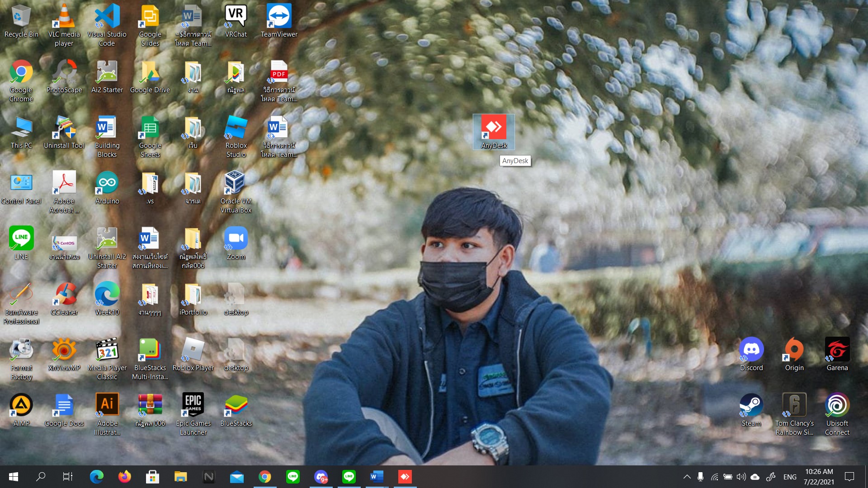Select the Google Chrome desktop icon

click(x=21, y=81)
